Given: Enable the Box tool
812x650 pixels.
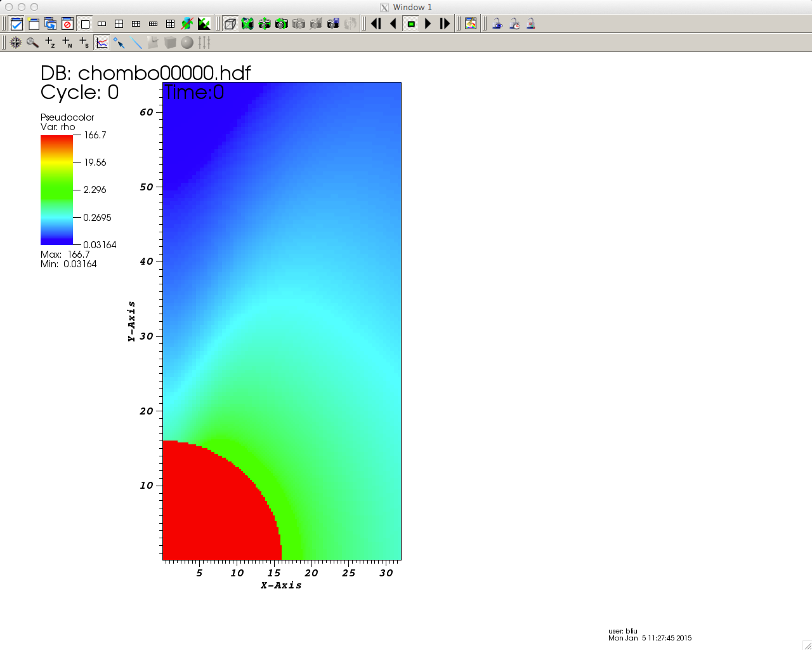Looking at the screenshot, I should click(x=170, y=43).
